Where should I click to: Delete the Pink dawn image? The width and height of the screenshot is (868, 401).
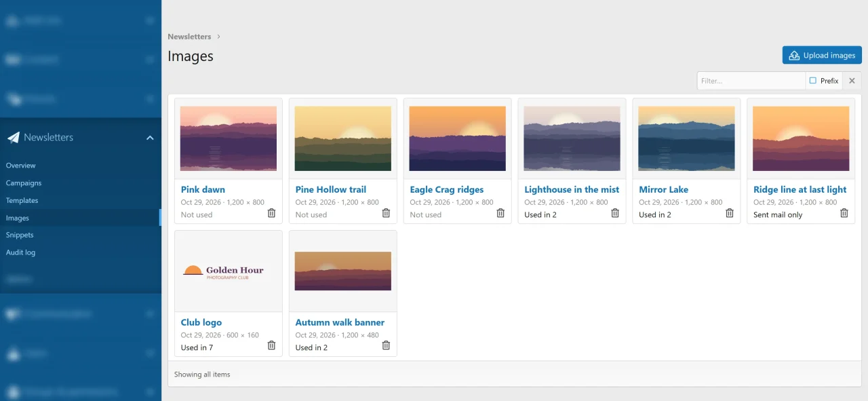tap(271, 213)
